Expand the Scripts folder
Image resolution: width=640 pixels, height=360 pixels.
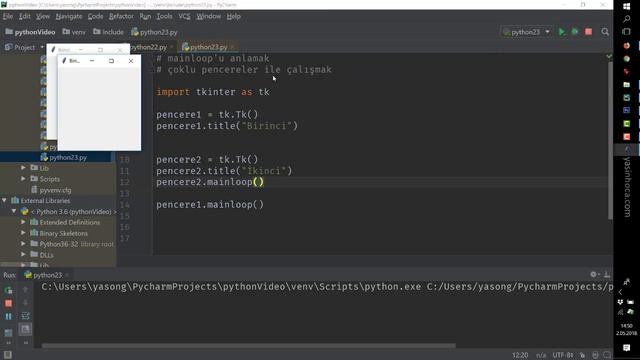[23, 178]
